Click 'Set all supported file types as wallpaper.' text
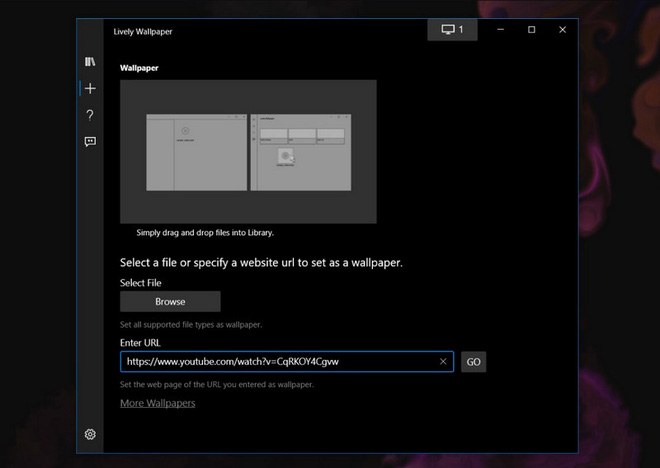The image size is (660, 468). (191, 325)
